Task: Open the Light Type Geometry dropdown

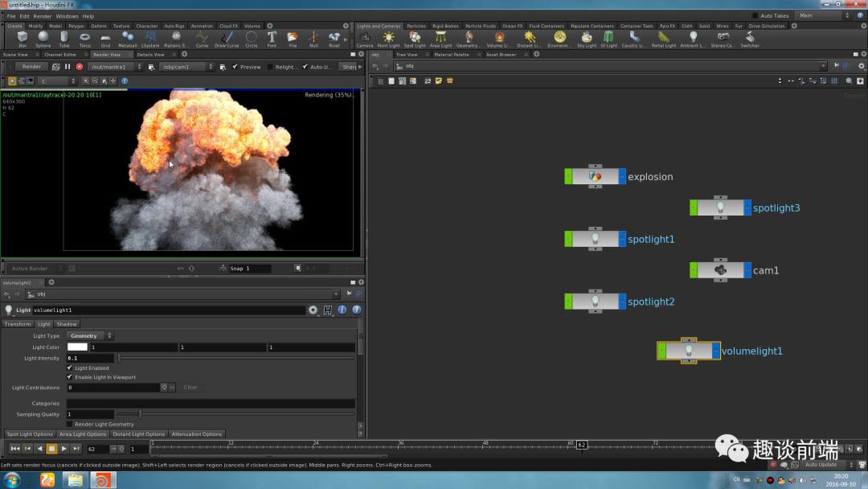Action: pos(90,335)
